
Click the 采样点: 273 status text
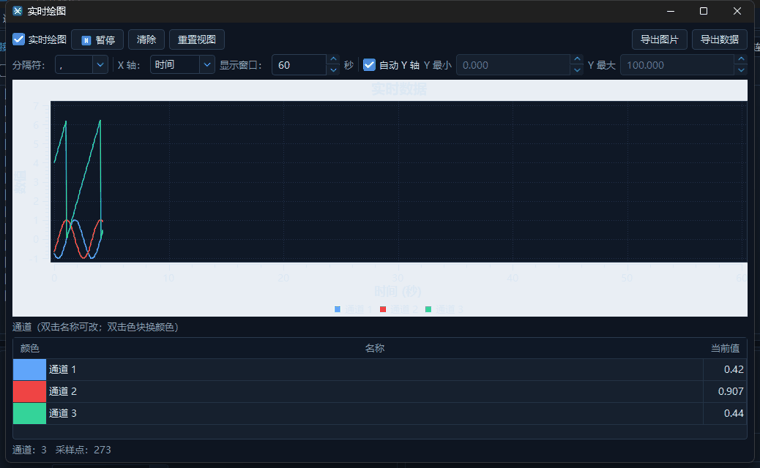83,450
